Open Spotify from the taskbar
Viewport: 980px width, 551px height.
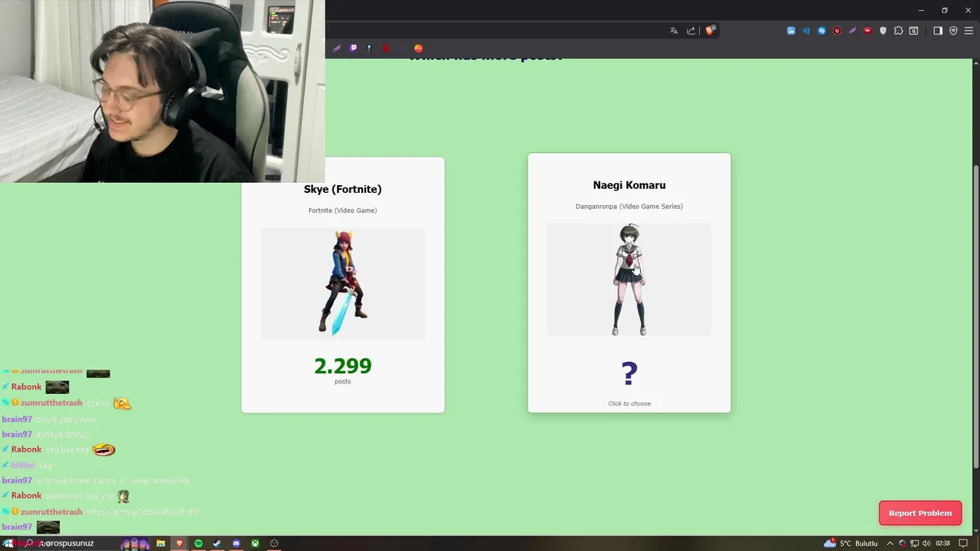pos(198,543)
